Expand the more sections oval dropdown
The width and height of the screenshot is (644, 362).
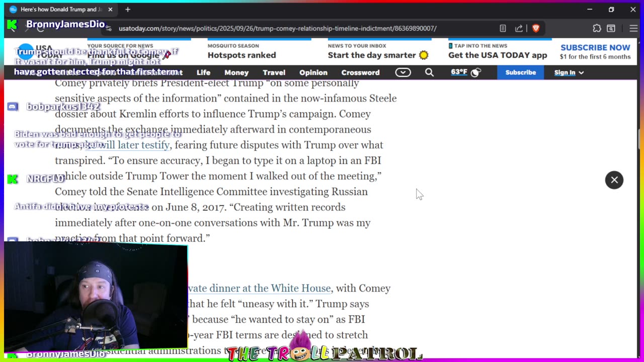click(403, 72)
